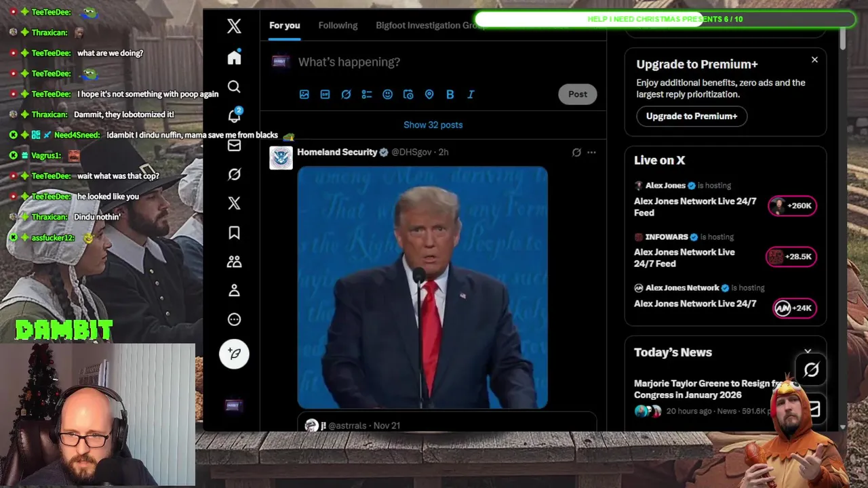Click the Live on X heading
The image size is (868, 488).
pyautogui.click(x=659, y=161)
